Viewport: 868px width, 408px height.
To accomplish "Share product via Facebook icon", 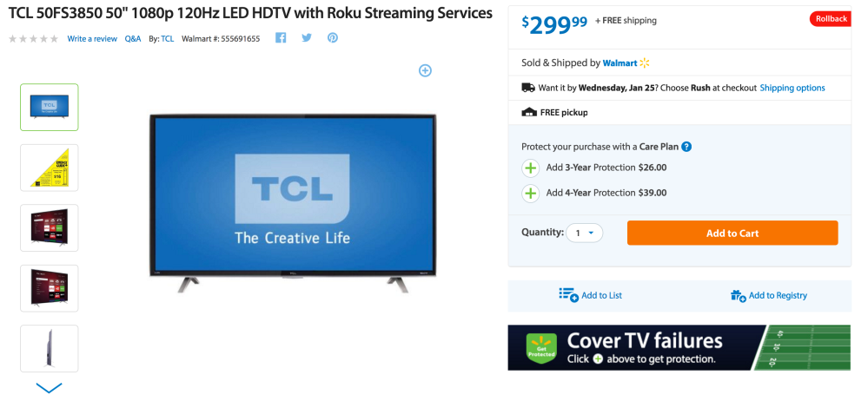I will click(281, 38).
